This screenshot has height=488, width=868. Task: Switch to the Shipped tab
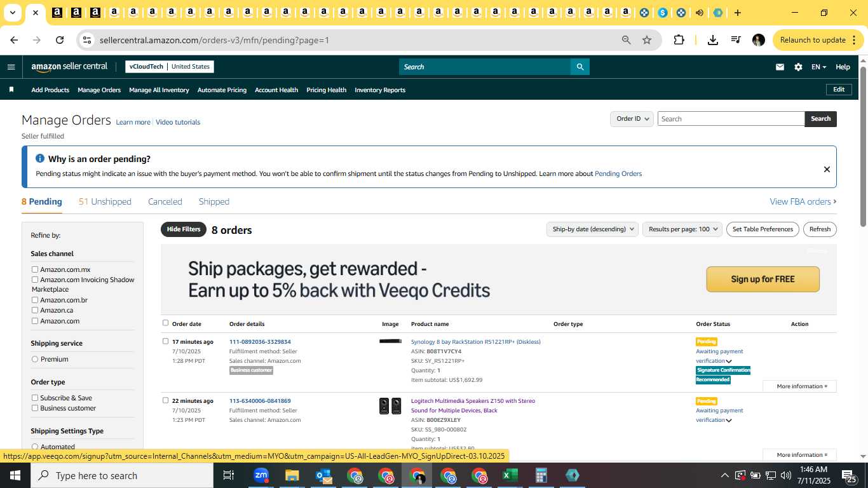tap(214, 201)
